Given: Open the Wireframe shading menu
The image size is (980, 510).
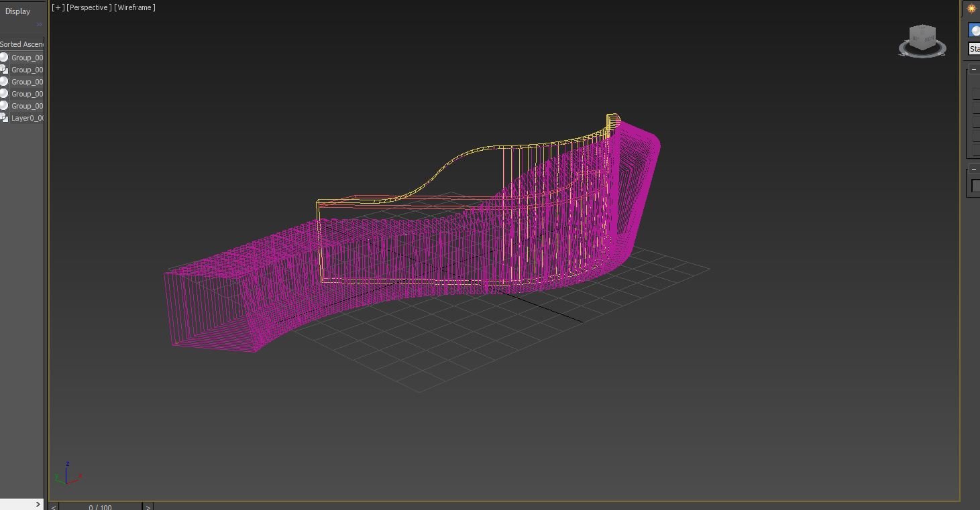Looking at the screenshot, I should click(x=133, y=7).
